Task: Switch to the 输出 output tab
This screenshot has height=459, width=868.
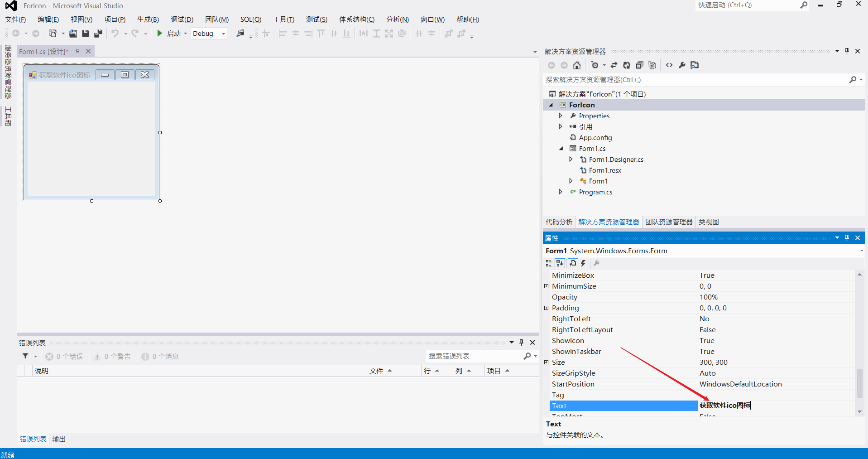Action: click(x=59, y=439)
